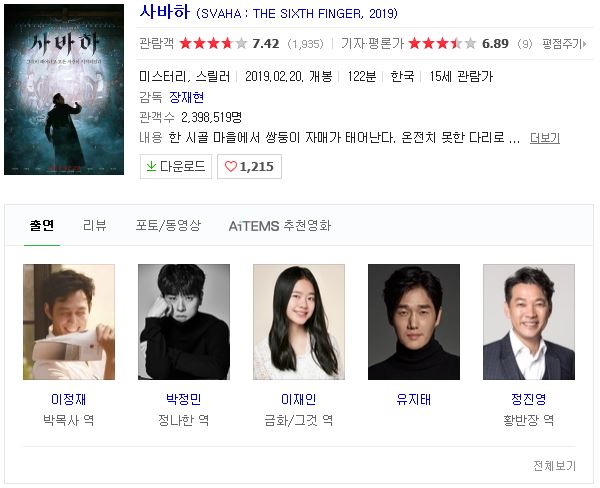Click the 사바하 movie title link
This screenshot has height=488, width=600.
[165, 12]
